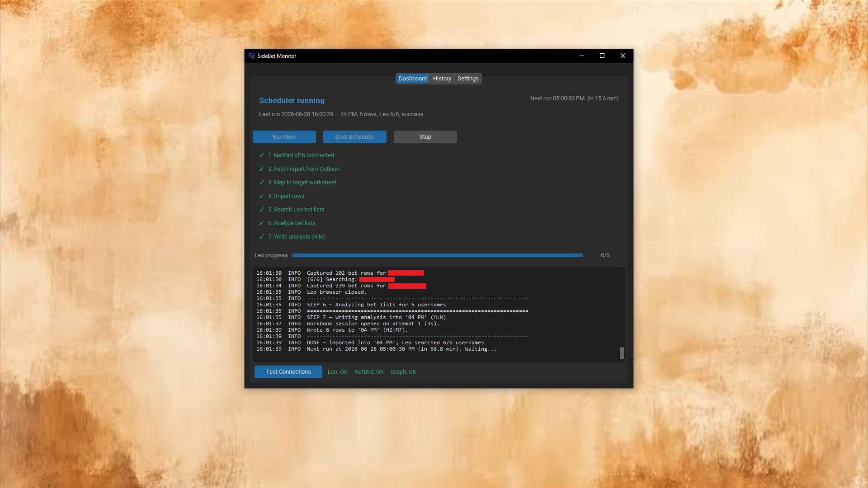The height and width of the screenshot is (488, 868).
Task: Click the log pane scrollbar thumb
Action: tap(622, 353)
